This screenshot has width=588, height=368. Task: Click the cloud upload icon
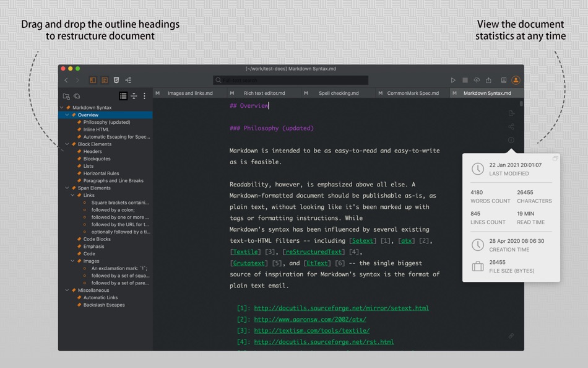click(x=477, y=80)
